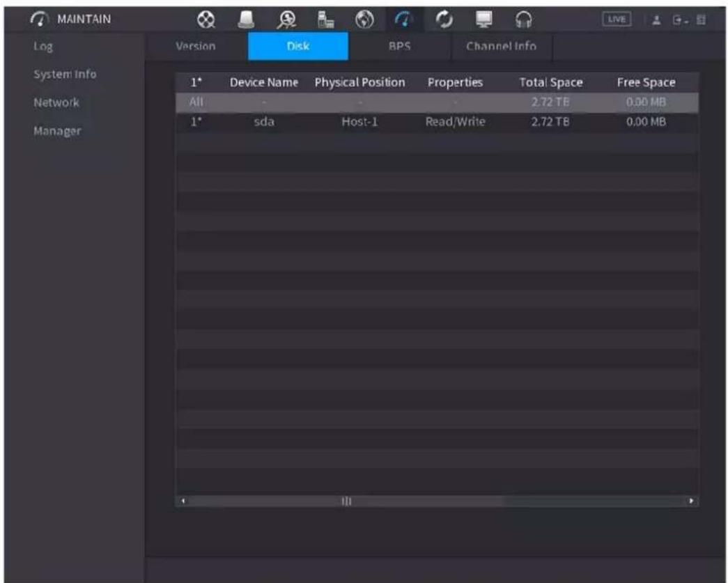Click 2.72 TB in the All row
728x583 pixels.
coord(550,102)
